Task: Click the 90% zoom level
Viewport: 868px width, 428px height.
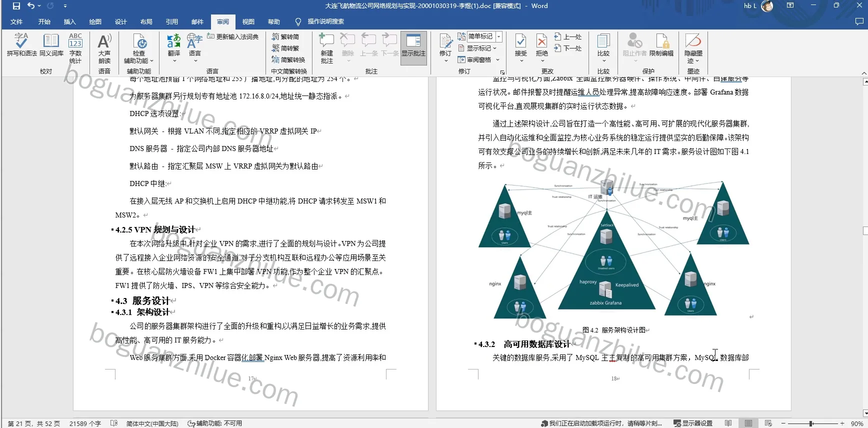Action: [856, 423]
